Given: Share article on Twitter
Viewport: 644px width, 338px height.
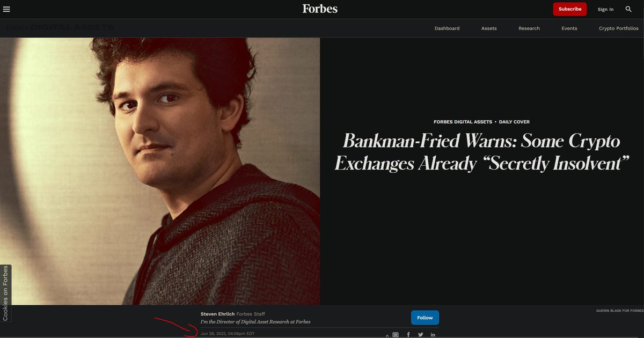Looking at the screenshot, I should coord(421,335).
